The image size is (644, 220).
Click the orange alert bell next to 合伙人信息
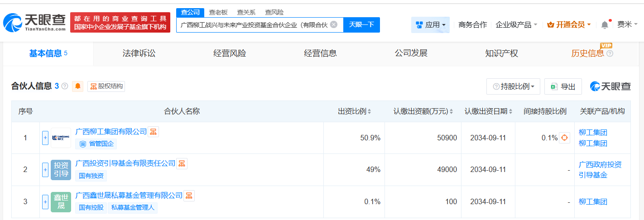(x=78, y=86)
